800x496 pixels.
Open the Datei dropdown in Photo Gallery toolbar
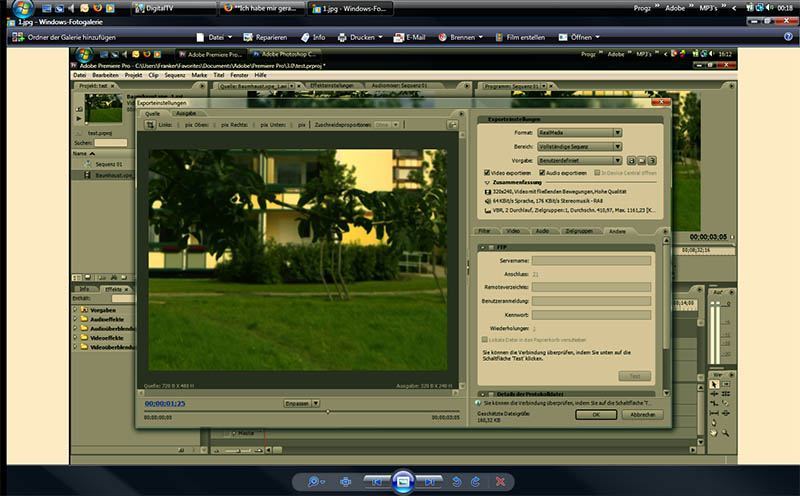coord(215,37)
